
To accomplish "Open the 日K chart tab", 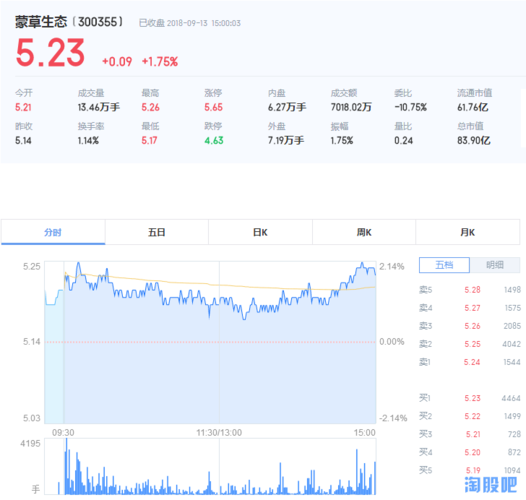I will [260, 232].
